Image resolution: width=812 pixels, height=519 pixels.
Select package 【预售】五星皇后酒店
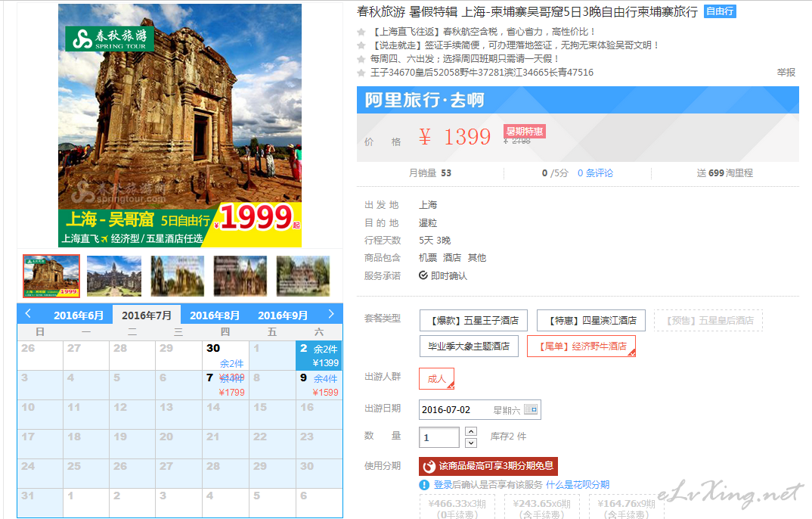[x=708, y=321]
